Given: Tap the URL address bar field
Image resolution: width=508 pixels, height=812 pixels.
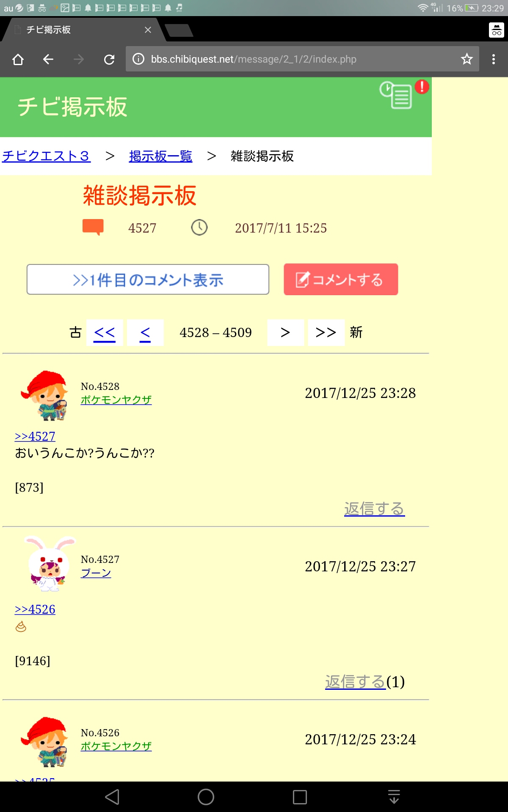Looking at the screenshot, I should point(302,59).
